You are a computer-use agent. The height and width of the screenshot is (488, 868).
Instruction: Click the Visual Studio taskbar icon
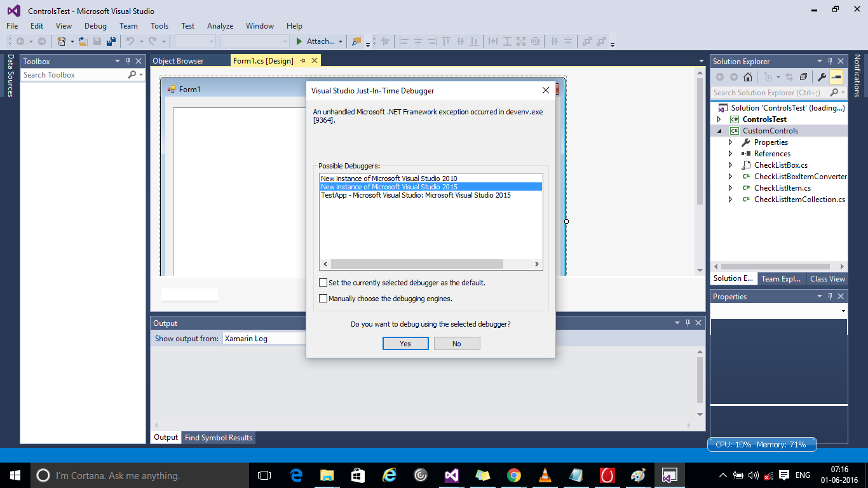452,475
